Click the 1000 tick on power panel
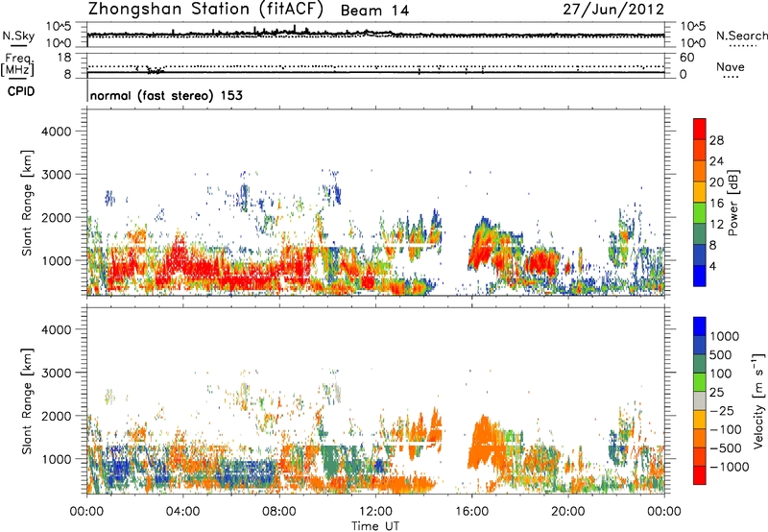This screenshot has width=768, height=532. pos(57,260)
